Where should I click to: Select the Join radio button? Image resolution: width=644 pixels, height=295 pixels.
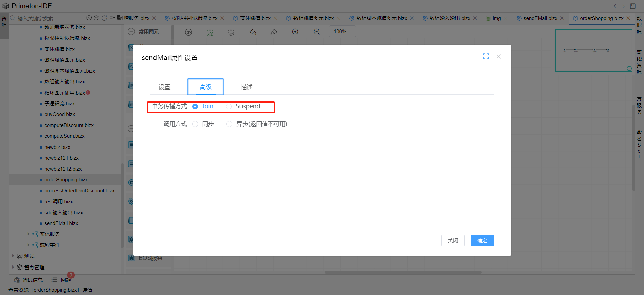195,107
